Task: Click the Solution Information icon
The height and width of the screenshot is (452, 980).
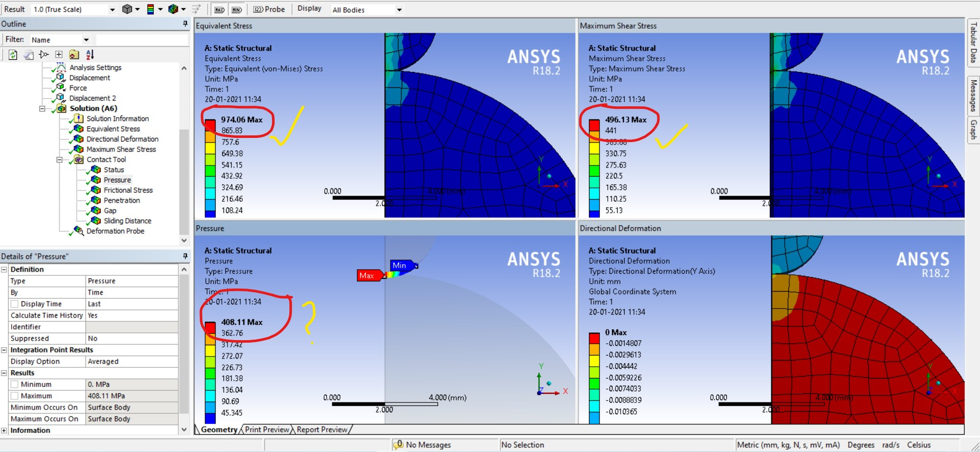Action: (x=79, y=118)
